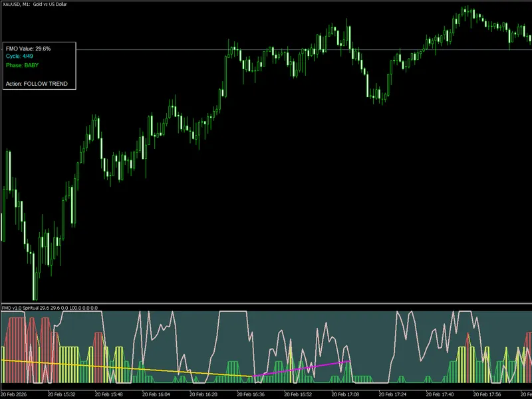Image resolution: width=532 pixels, height=399 pixels.
Task: Click the '20 Feb 15:32' time axis label
Action: tap(61, 394)
